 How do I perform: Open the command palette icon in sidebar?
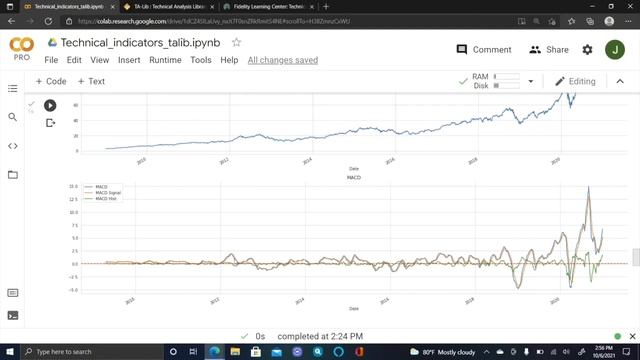[x=13, y=293]
